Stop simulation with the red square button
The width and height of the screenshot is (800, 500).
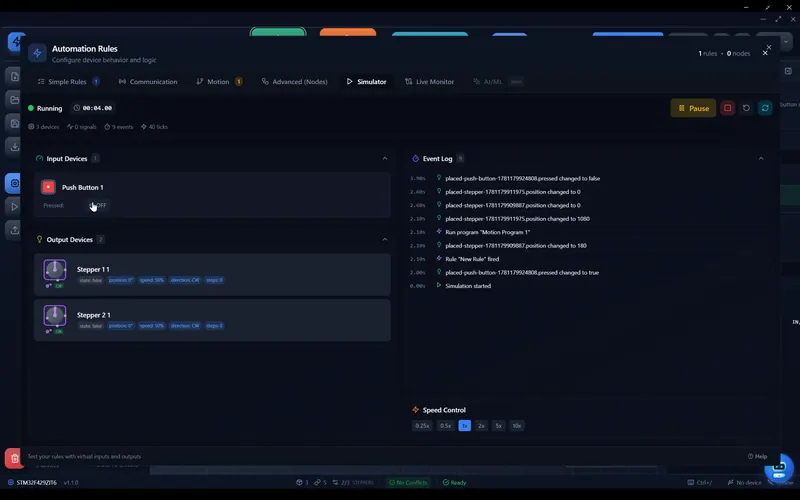728,108
